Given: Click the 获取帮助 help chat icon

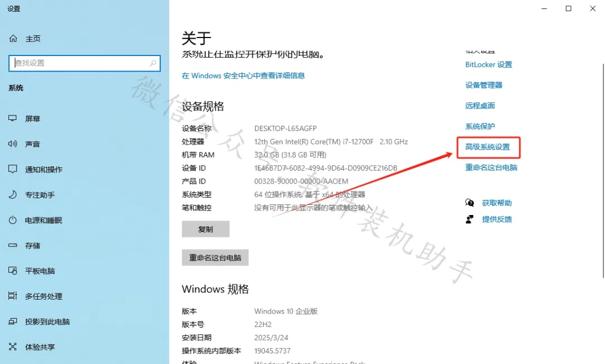Looking at the screenshot, I should click(x=469, y=203).
